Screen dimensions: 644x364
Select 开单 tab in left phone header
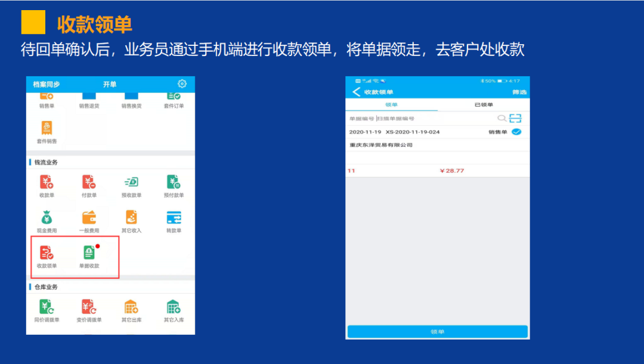click(110, 84)
